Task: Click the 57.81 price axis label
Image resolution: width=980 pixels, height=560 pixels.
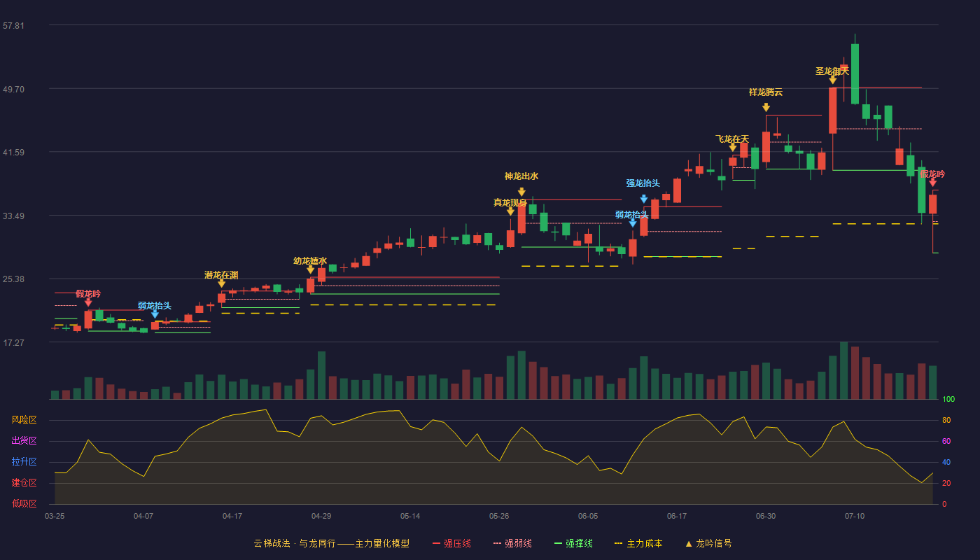Action: point(13,26)
